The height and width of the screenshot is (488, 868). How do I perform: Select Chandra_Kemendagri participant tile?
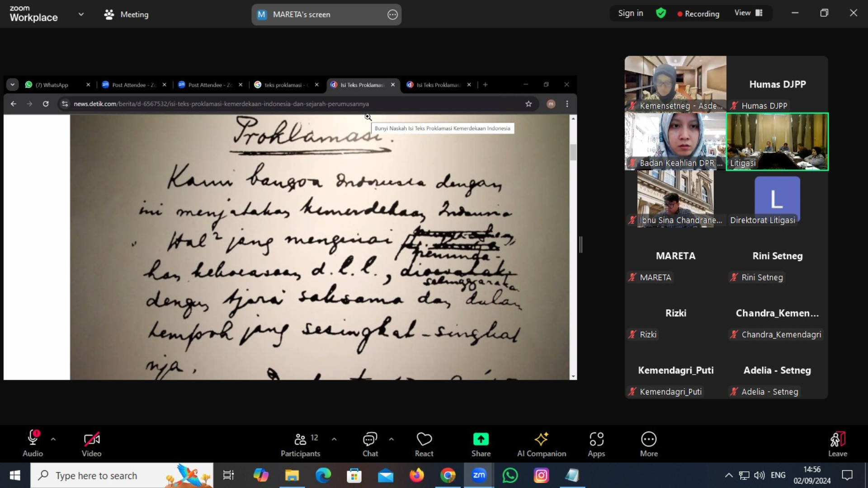tap(777, 313)
